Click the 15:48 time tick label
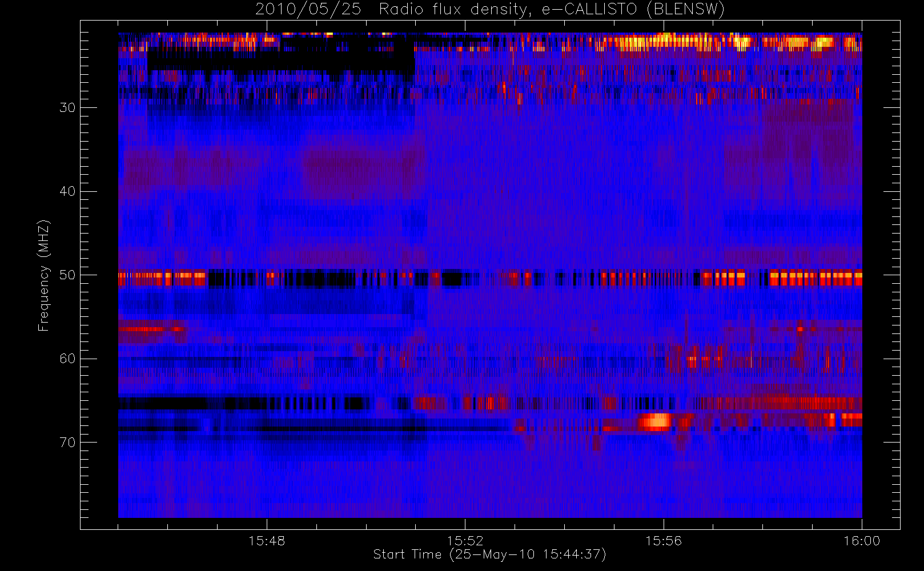The image size is (924, 571). [x=267, y=541]
